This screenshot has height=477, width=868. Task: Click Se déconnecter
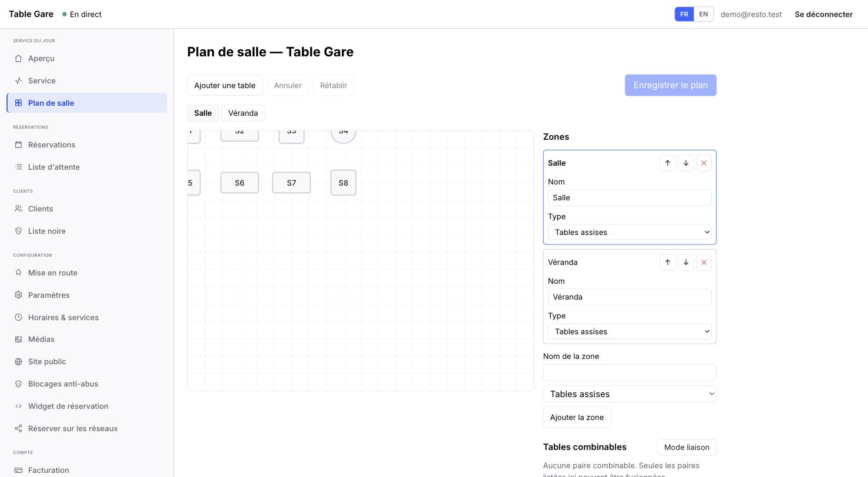(823, 14)
